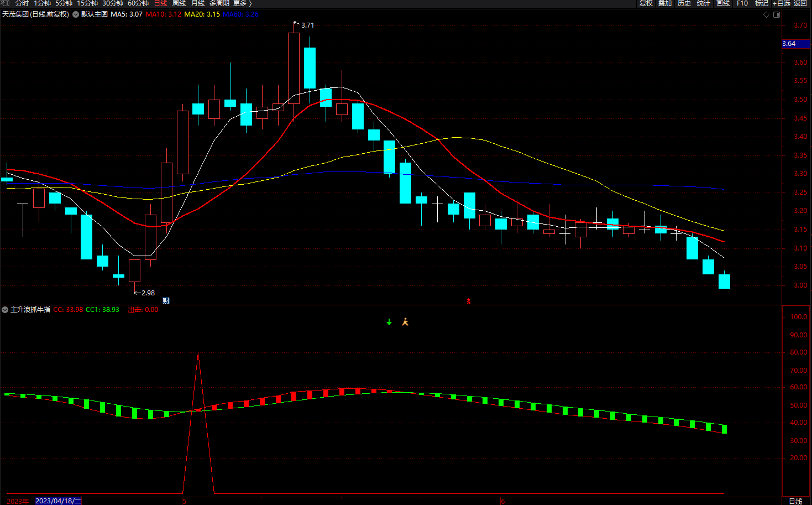
Task: Click the red S marker on chart
Action: pos(469,301)
